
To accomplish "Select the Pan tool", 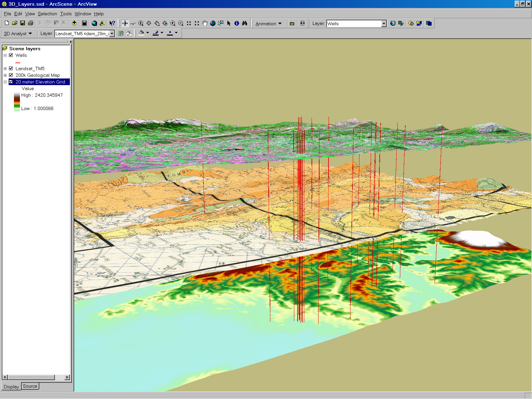I will tap(205, 23).
